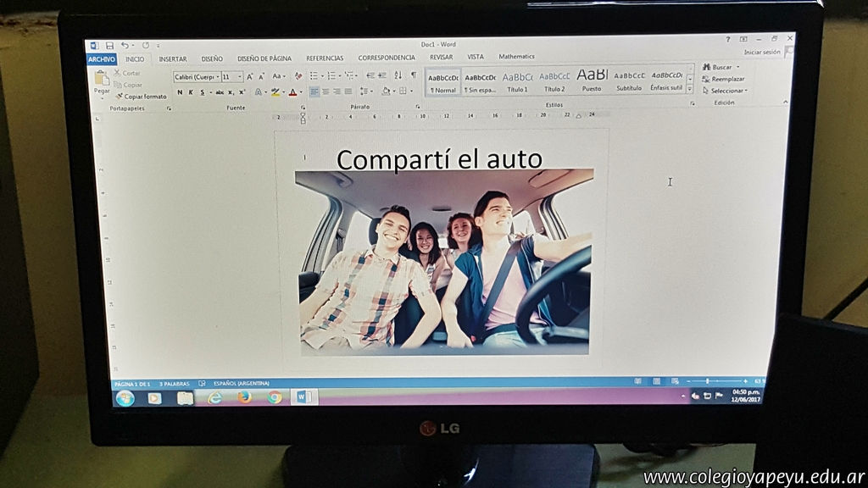Click the Save icon in quick access toolbar
This screenshot has width=868, height=488.
click(x=109, y=46)
